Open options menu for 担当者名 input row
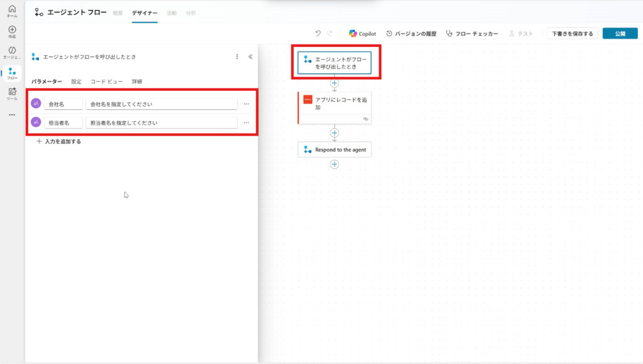Screen dimensions: 643x364 coord(246,122)
